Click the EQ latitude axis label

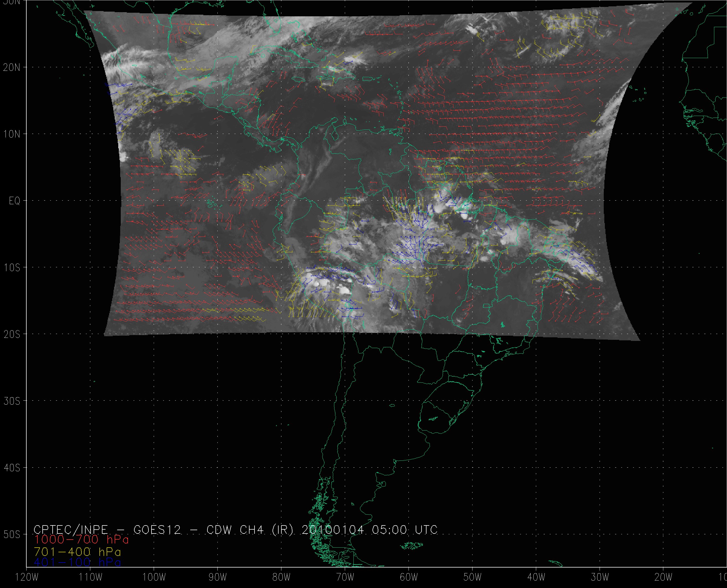pos(15,201)
